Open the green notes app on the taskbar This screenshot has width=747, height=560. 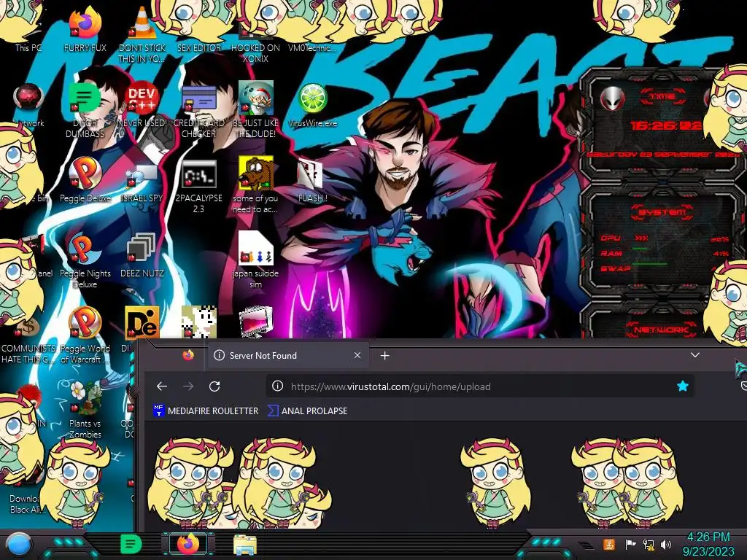click(x=131, y=544)
